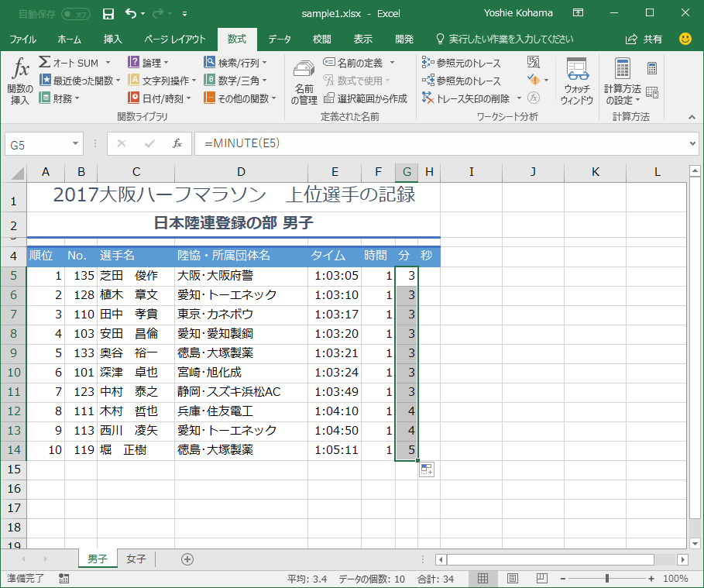This screenshot has width=704, height=588.
Task: Click the Auto Fill Options icon below G14
Action: pos(427,469)
